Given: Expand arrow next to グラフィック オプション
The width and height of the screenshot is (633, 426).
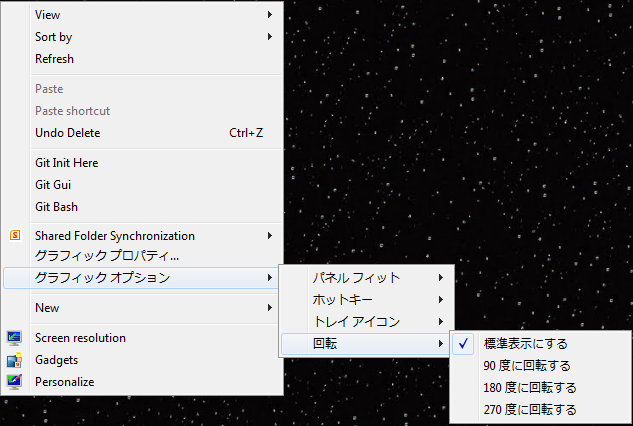Looking at the screenshot, I should click(270, 277).
